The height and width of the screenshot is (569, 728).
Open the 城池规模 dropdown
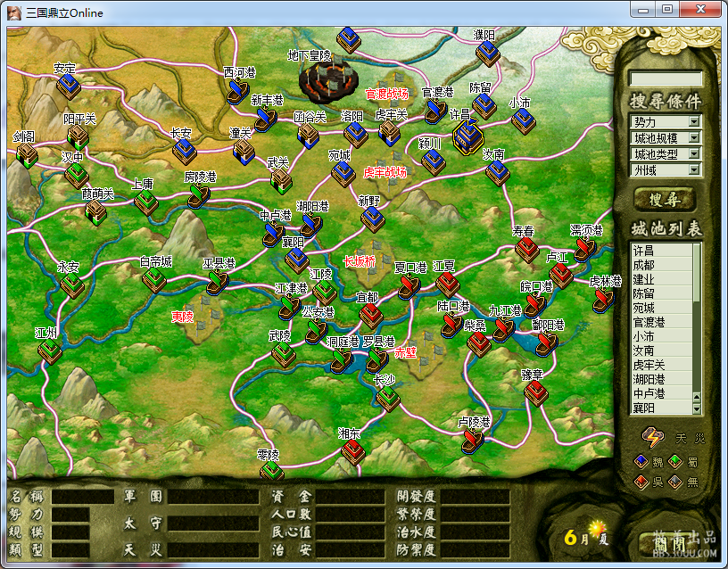point(665,138)
